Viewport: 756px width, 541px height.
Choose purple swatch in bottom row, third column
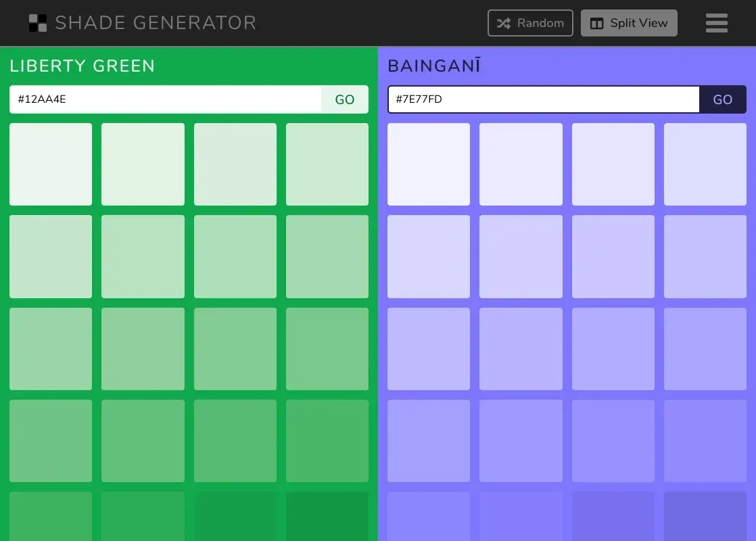(x=613, y=517)
